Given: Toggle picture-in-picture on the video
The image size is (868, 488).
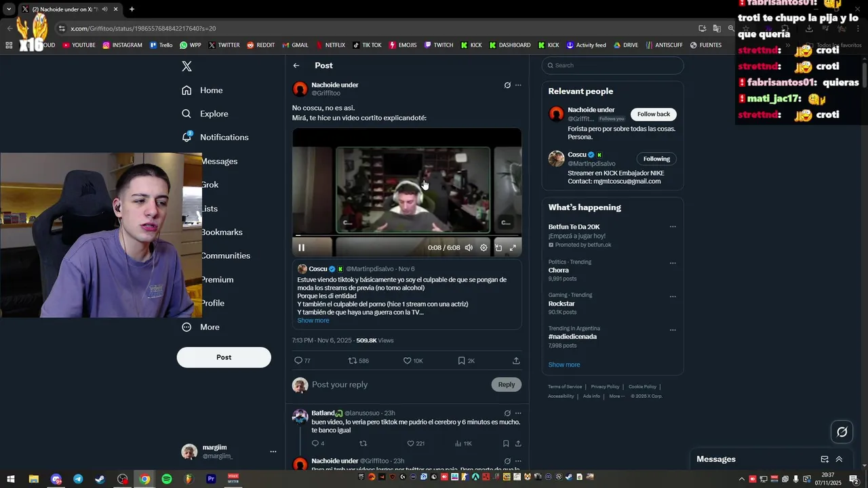Looking at the screenshot, I should click(498, 247).
